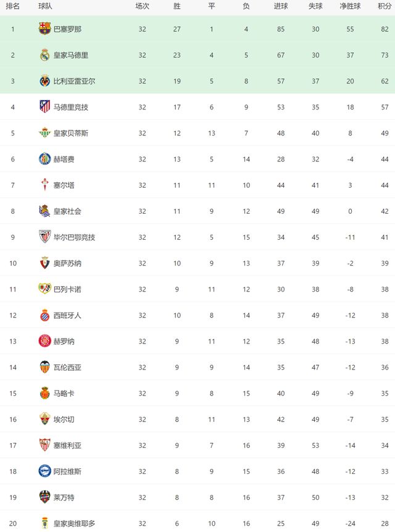This screenshot has width=395, height=532.
Task: Click the Athletic Bilbao crest icon
Action: [44, 237]
